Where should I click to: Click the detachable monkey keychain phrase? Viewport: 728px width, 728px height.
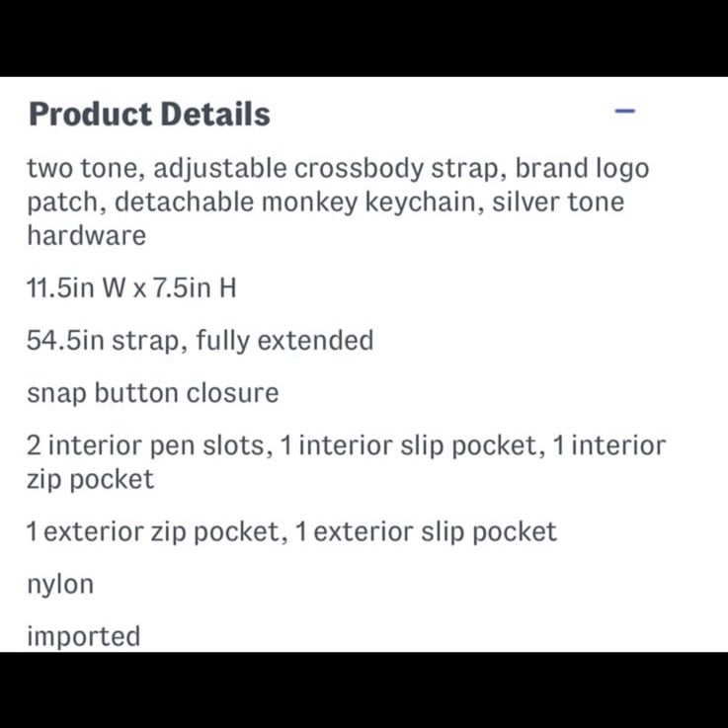[295, 202]
